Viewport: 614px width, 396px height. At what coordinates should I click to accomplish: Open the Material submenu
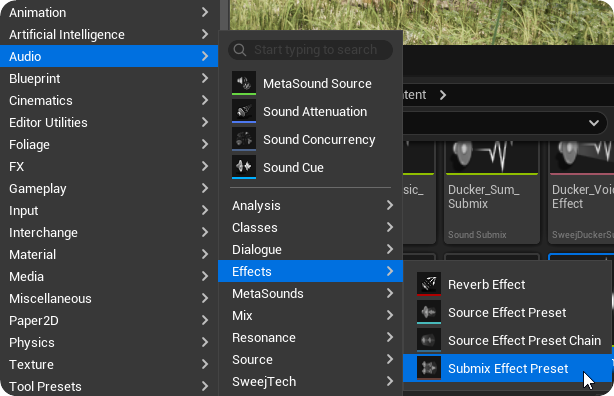[x=109, y=255]
